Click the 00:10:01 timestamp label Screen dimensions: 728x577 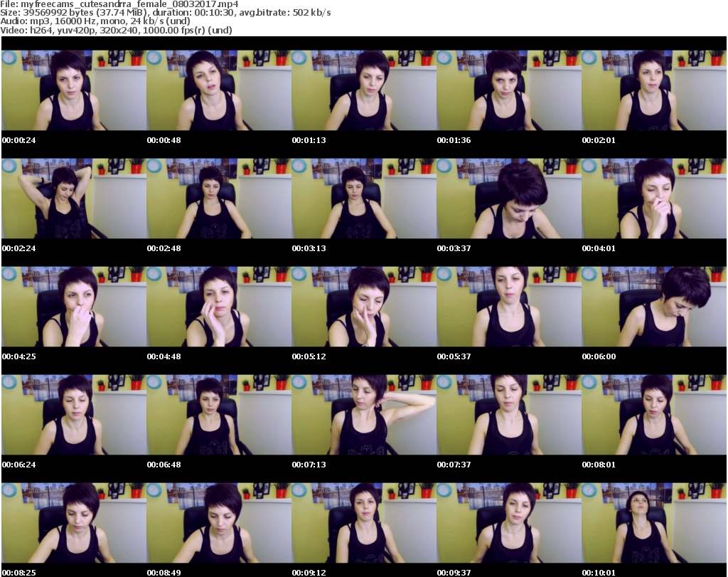pyautogui.click(x=599, y=573)
